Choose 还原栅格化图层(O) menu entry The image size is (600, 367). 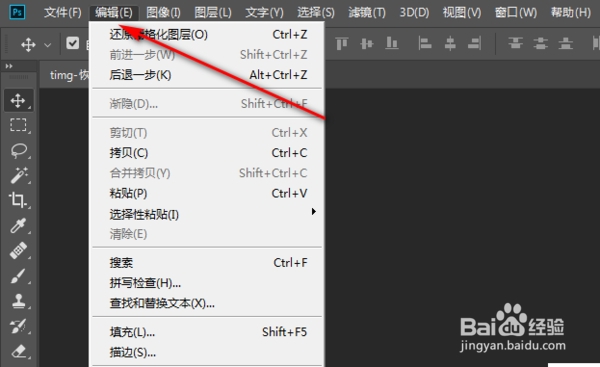(207, 35)
